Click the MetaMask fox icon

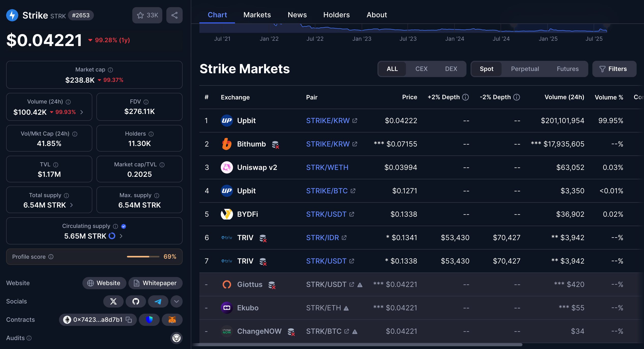[x=172, y=320]
